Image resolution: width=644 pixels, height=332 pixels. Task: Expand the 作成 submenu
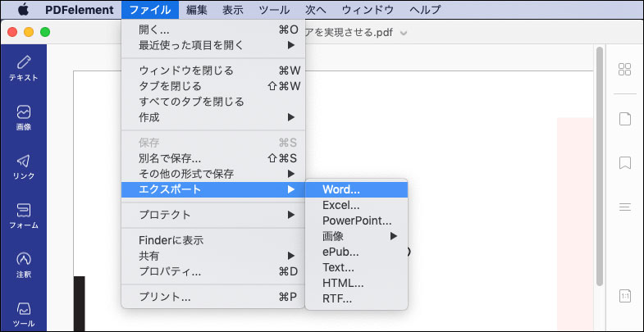[213, 117]
